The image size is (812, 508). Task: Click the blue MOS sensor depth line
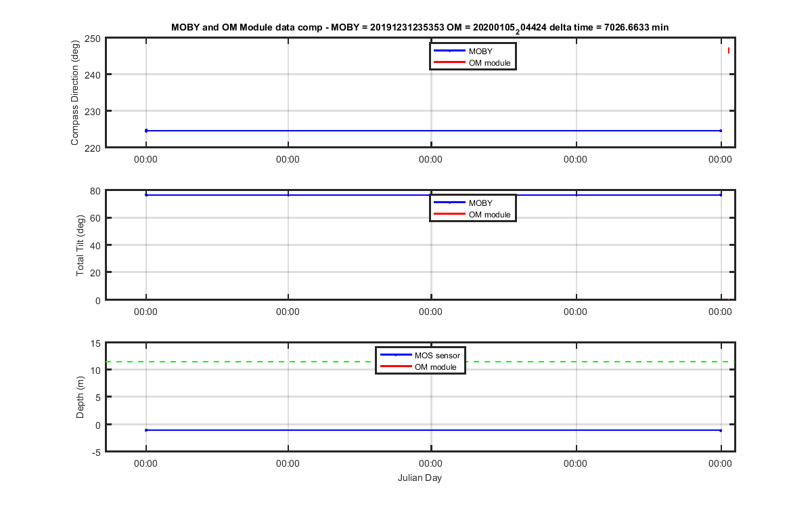433,430
